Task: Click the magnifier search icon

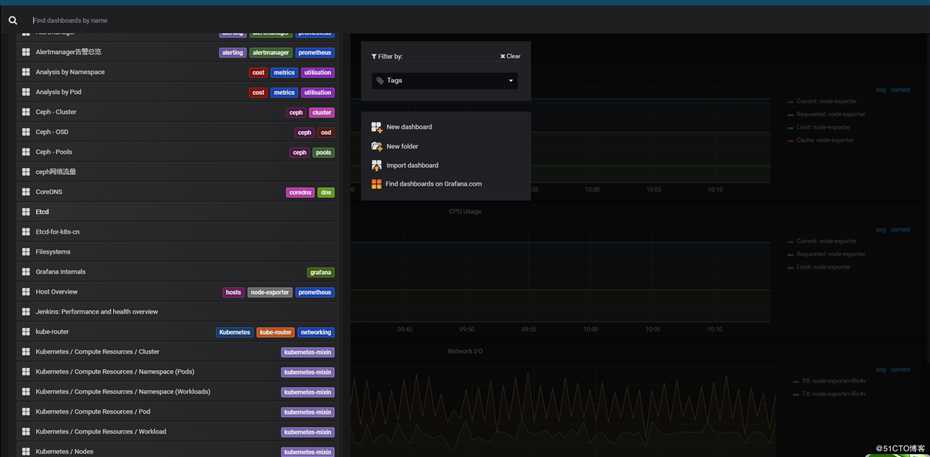Action: (x=13, y=20)
